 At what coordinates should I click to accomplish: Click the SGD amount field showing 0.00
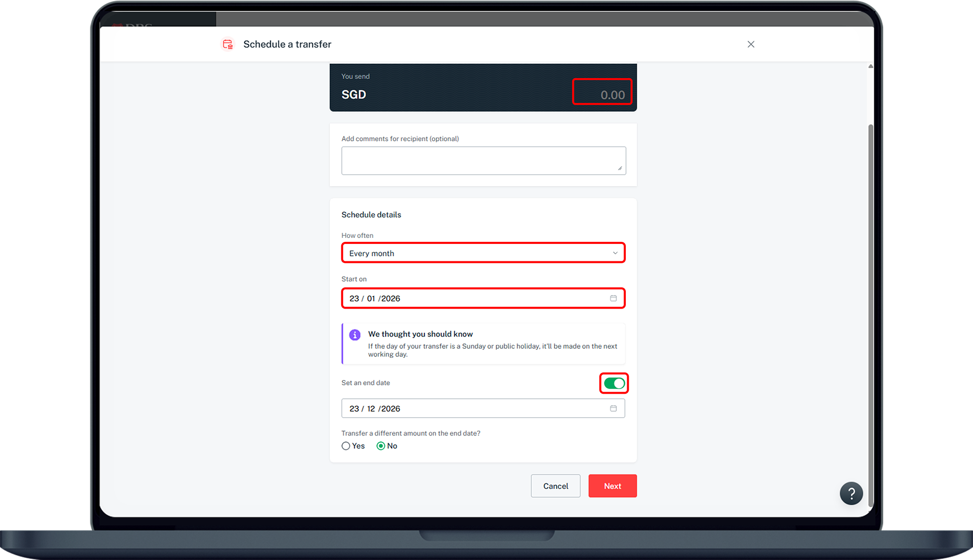coord(602,93)
